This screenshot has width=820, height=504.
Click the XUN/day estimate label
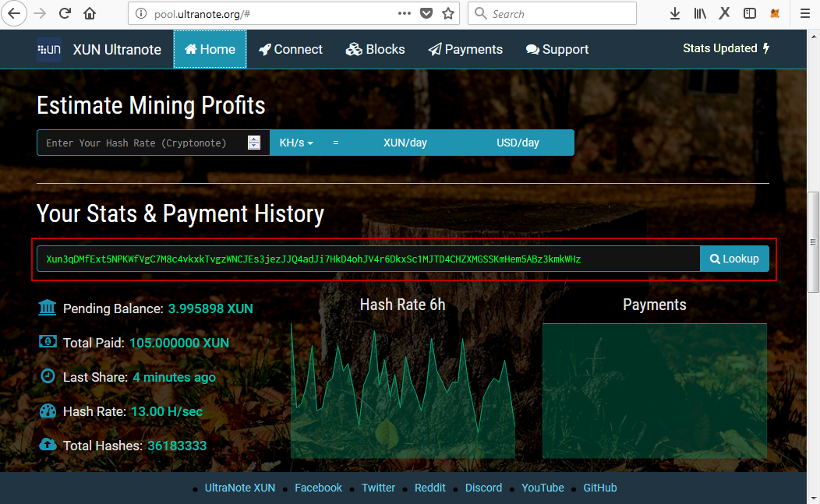tap(405, 143)
